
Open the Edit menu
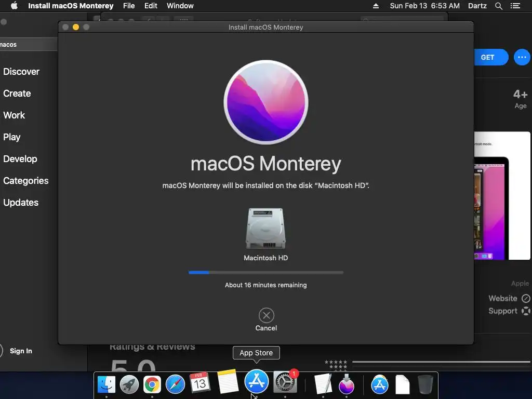pos(151,6)
